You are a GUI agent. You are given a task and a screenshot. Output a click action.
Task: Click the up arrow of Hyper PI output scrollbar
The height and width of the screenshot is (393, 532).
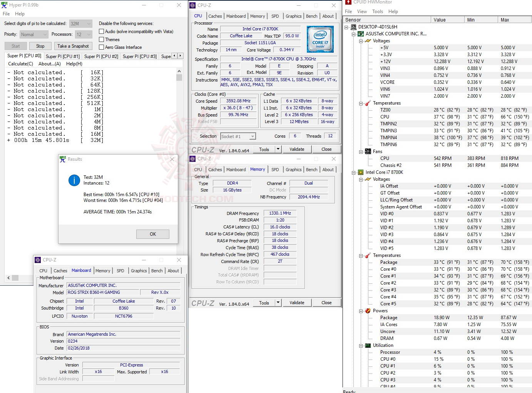point(179,72)
